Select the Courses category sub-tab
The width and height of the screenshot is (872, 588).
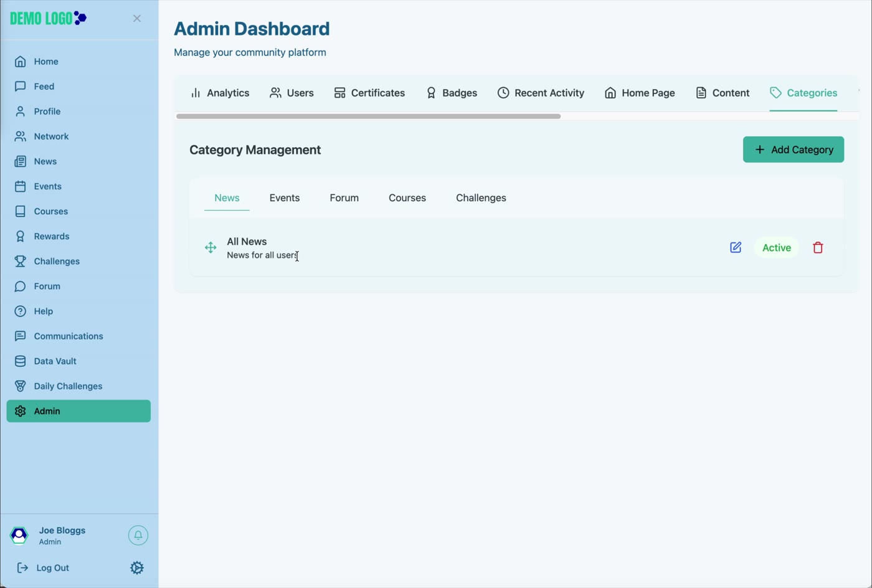tap(407, 198)
